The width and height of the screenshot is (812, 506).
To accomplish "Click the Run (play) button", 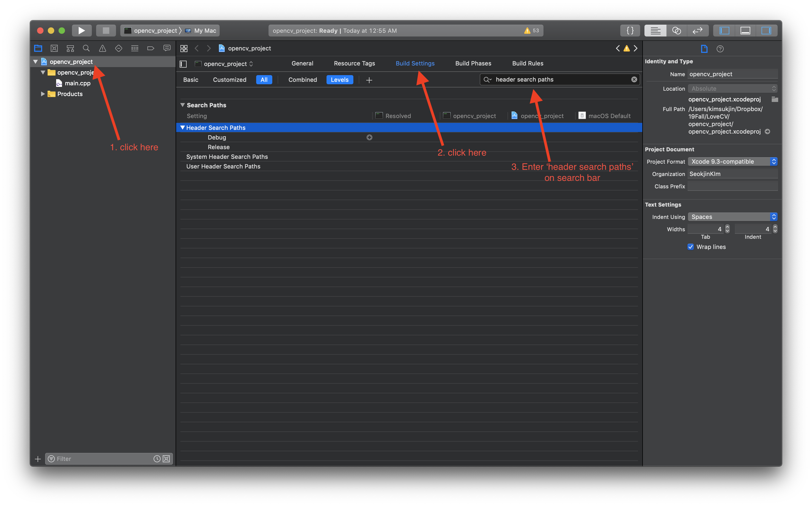I will coord(81,31).
